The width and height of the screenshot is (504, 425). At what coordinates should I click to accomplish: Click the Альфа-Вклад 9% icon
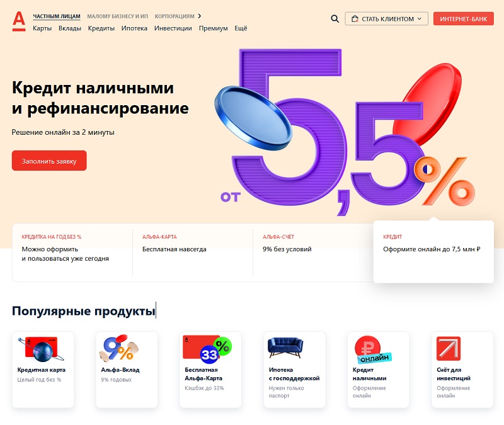[118, 349]
